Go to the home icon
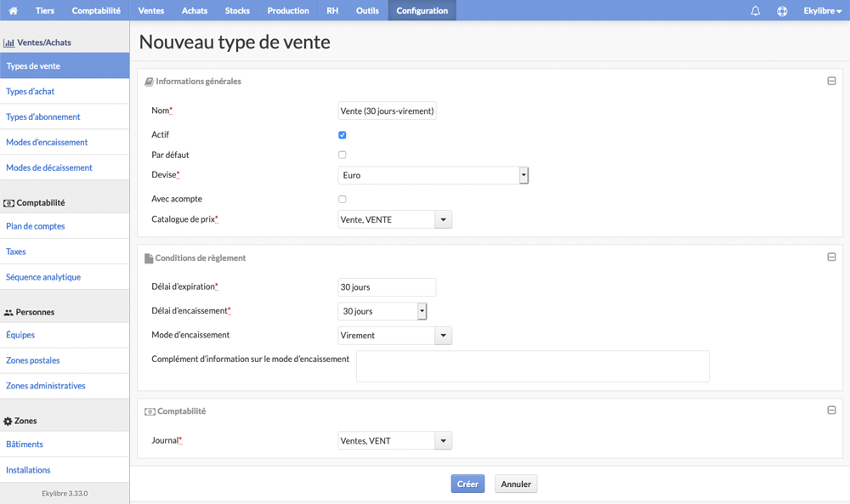 point(13,10)
